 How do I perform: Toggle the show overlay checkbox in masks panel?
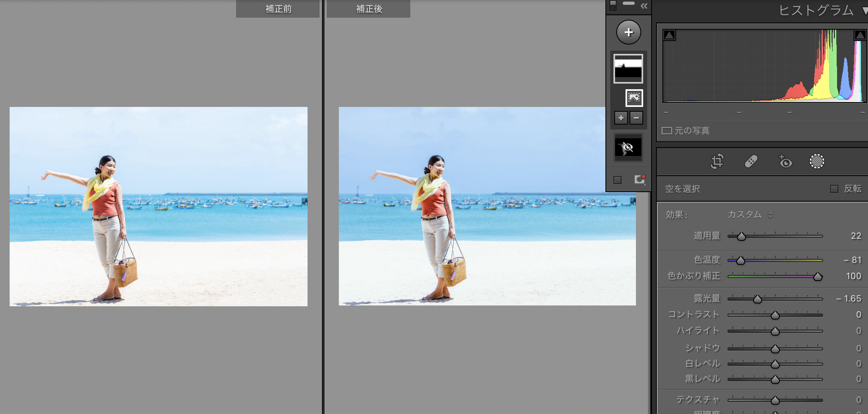(617, 180)
